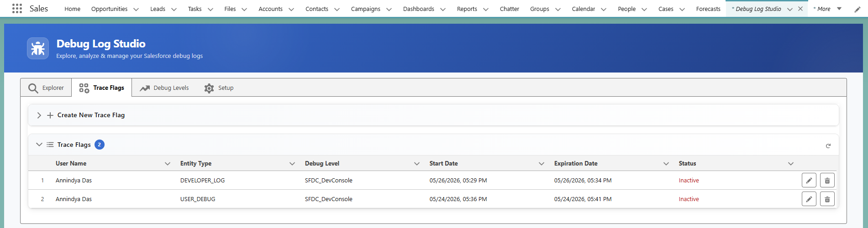Open the Debug Levels tab
The image size is (868, 228).
point(164,88)
